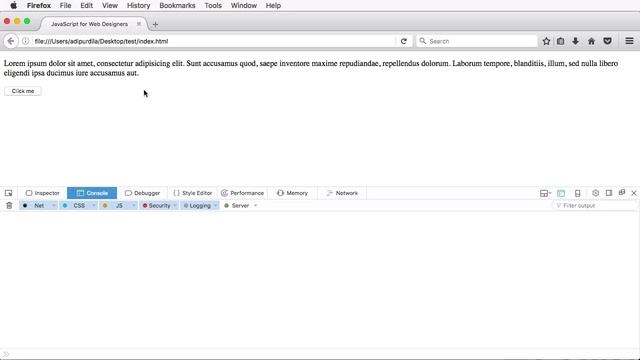Focus the browser Search field
This screenshot has height=360, width=640.
(x=477, y=41)
